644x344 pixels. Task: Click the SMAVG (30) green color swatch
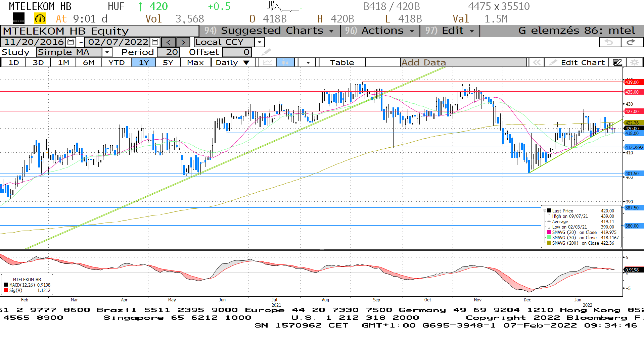pos(549,238)
